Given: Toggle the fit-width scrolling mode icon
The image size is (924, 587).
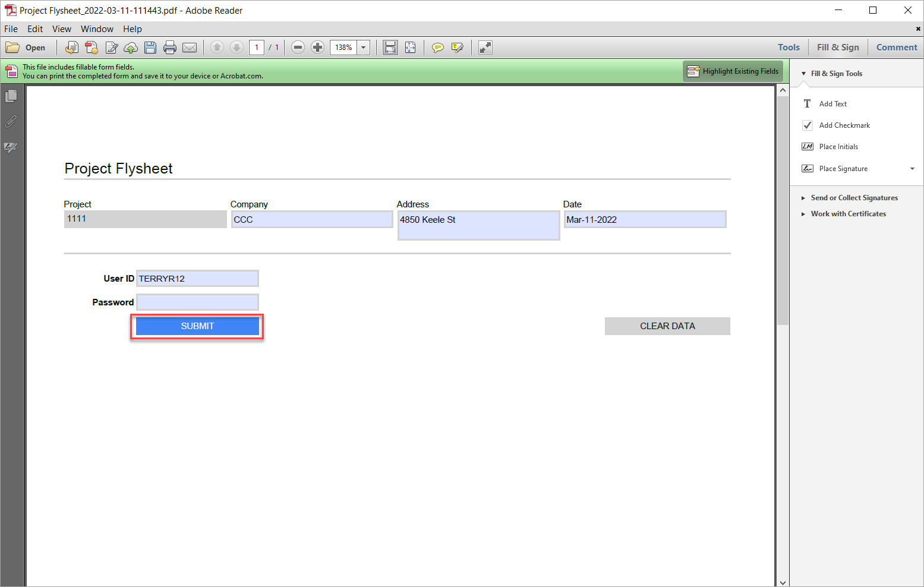Looking at the screenshot, I should coord(390,48).
